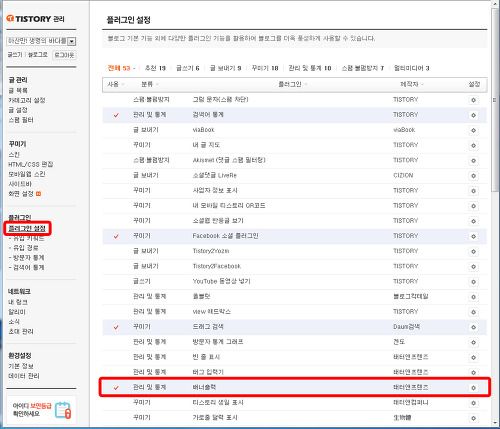
Task: Uncheck the 드래그 검색 plugin checkmark
Action: click(116, 327)
